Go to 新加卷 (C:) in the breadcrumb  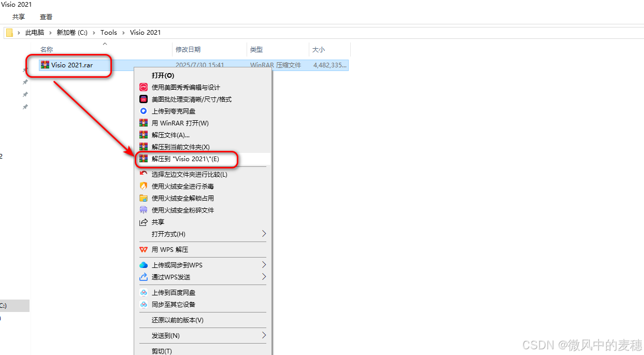point(73,32)
